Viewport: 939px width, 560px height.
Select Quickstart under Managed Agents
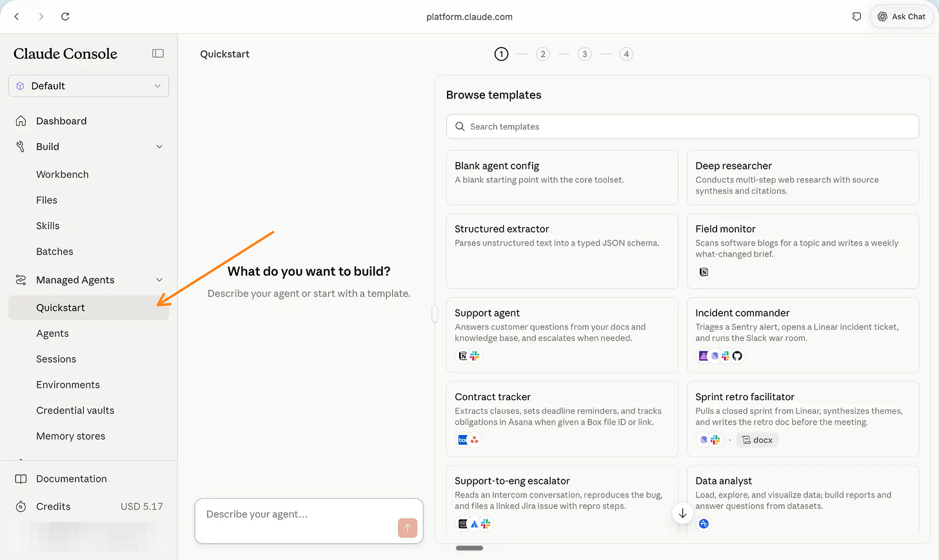[88, 308]
